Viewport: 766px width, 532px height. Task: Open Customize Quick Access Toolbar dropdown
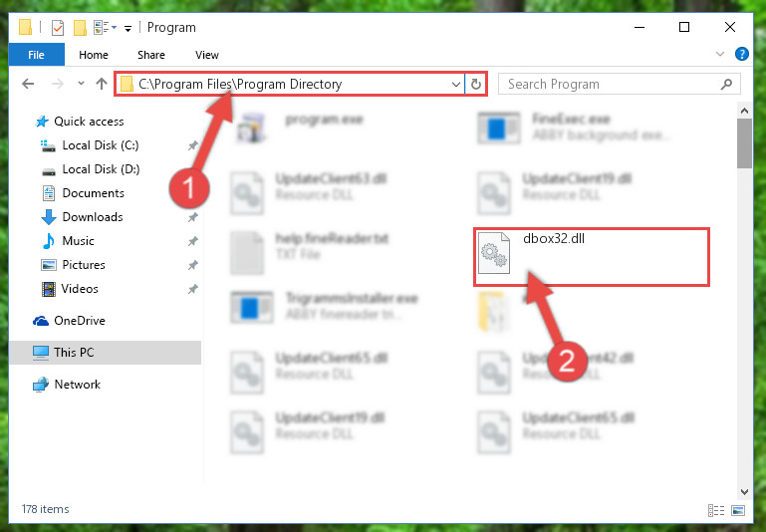[x=128, y=28]
